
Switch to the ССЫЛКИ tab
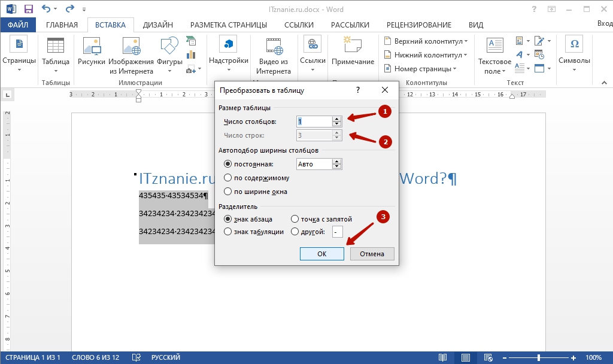(x=299, y=25)
